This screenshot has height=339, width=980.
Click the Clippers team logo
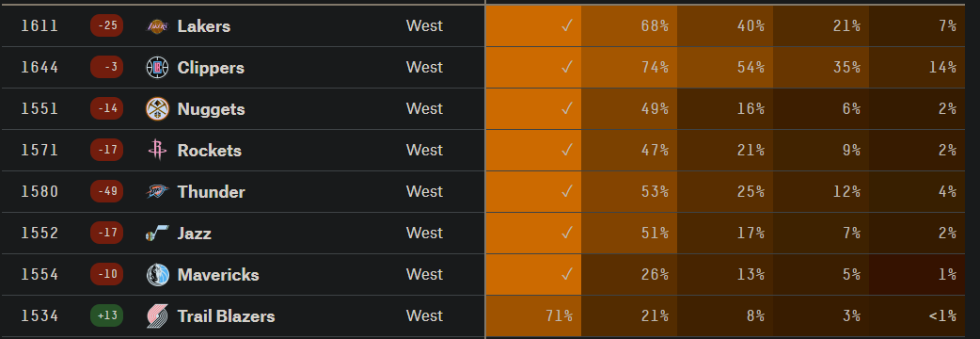[157, 68]
